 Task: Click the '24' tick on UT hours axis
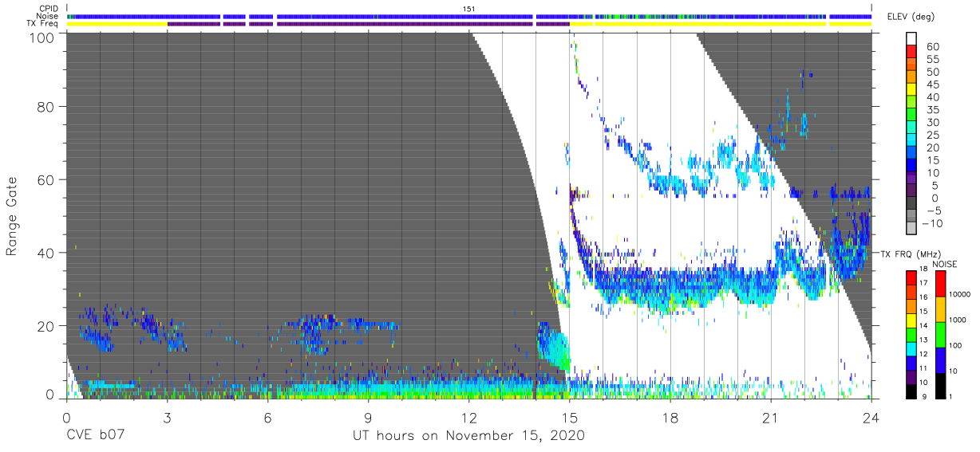click(871, 417)
